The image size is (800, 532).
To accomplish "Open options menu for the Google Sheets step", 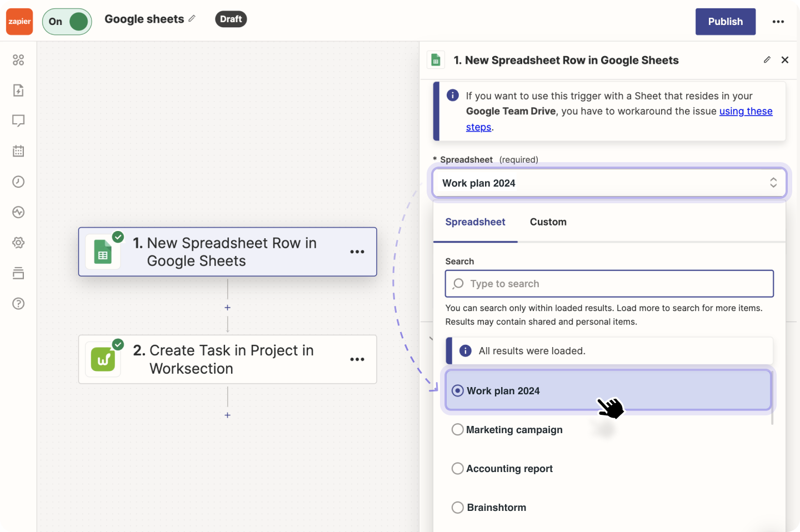I will click(357, 252).
